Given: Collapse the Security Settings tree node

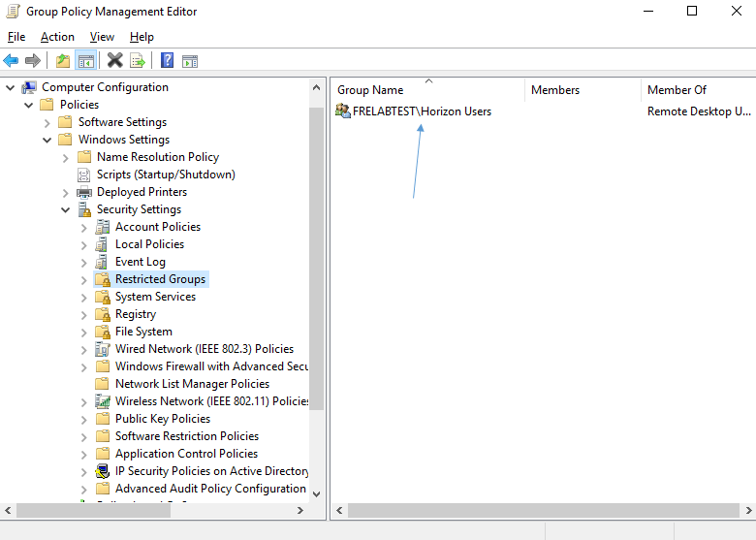Looking at the screenshot, I should point(66,209).
